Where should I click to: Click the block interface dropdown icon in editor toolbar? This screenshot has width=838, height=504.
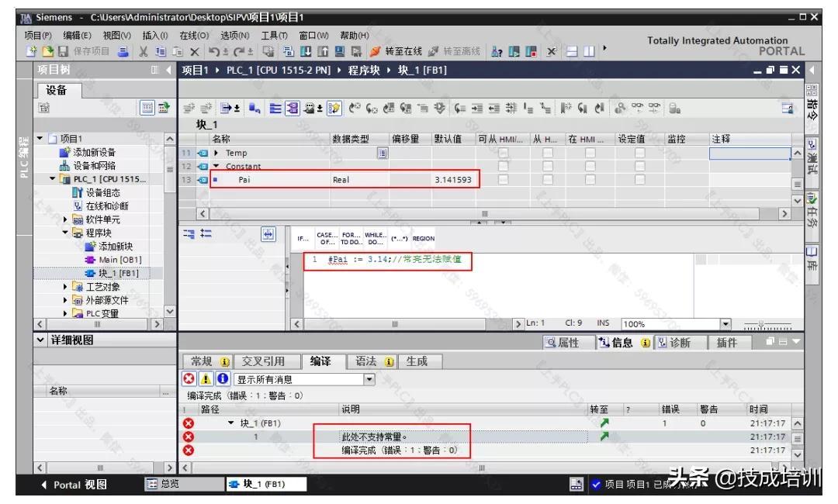230,109
